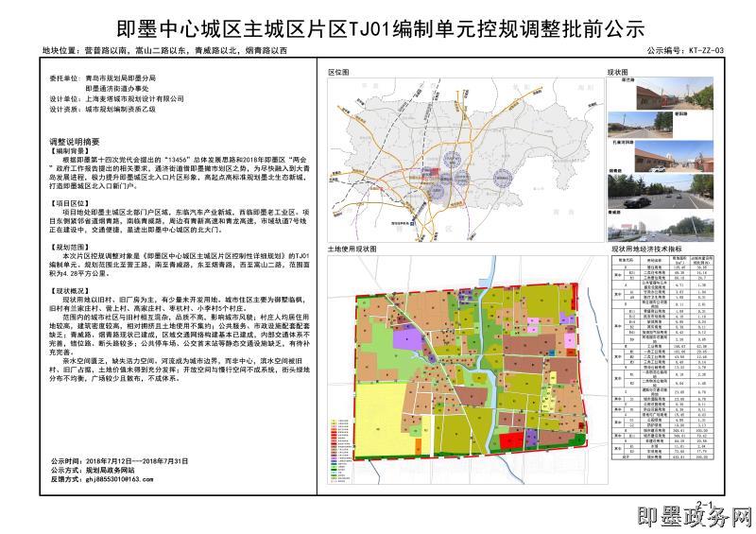The width and height of the screenshot is (756, 534).
Task: Click the bright red parcel on the land-use map
Action: 511,440
